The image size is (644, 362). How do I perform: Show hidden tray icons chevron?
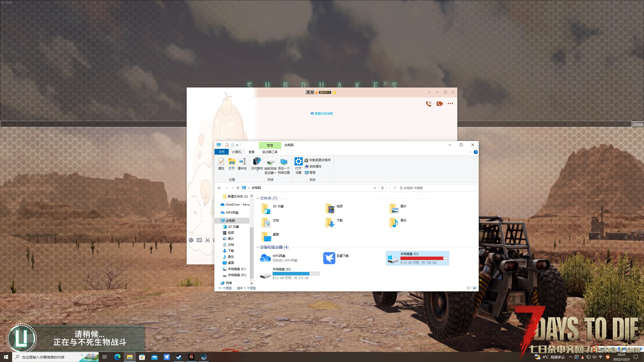click(570, 357)
